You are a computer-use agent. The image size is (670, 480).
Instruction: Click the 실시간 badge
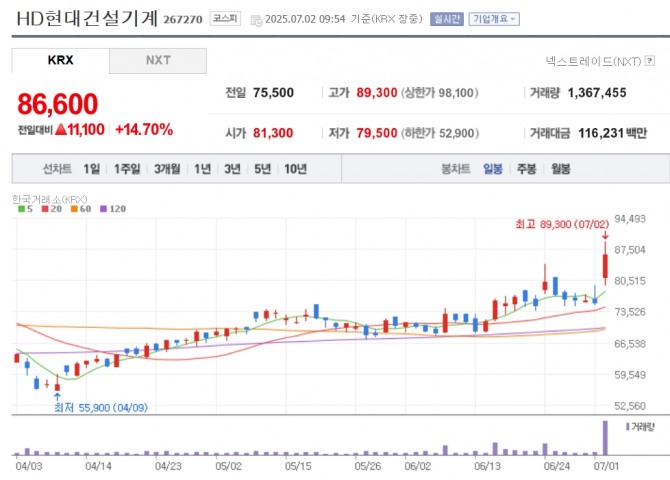pyautogui.click(x=447, y=19)
